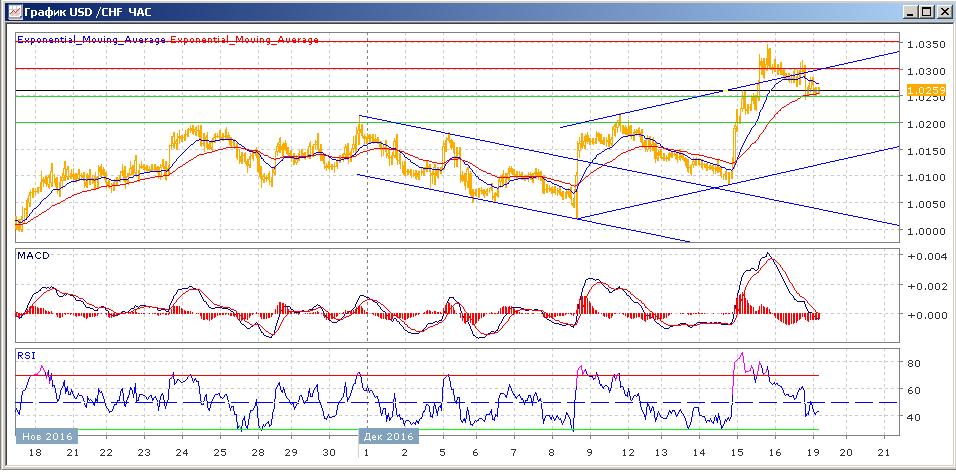Select the red Exponential_Moving_Average legend label

click(x=244, y=40)
